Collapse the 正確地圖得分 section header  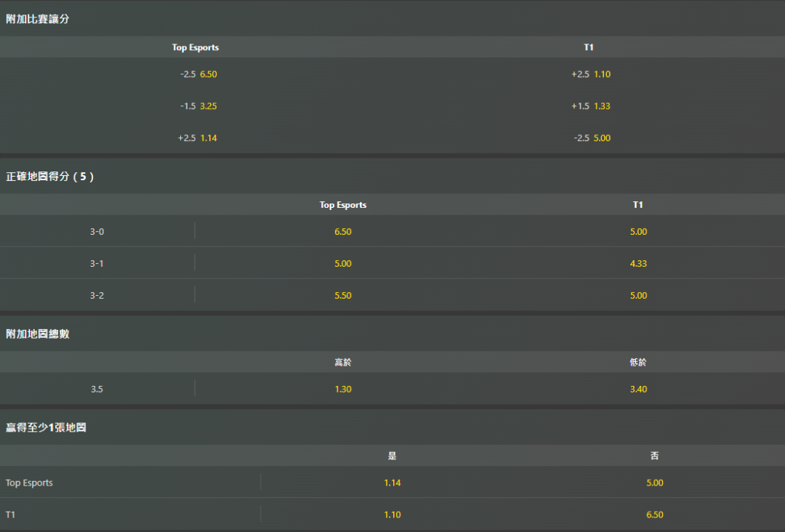(x=49, y=177)
